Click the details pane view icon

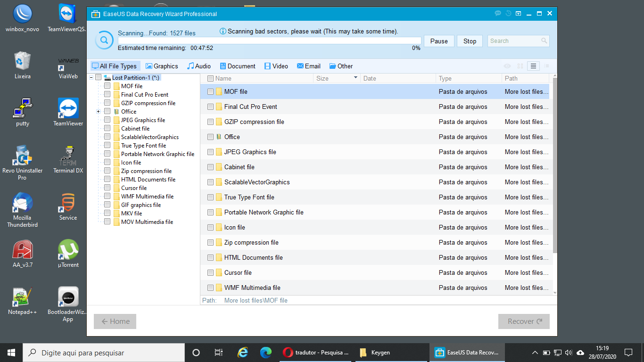click(546, 66)
